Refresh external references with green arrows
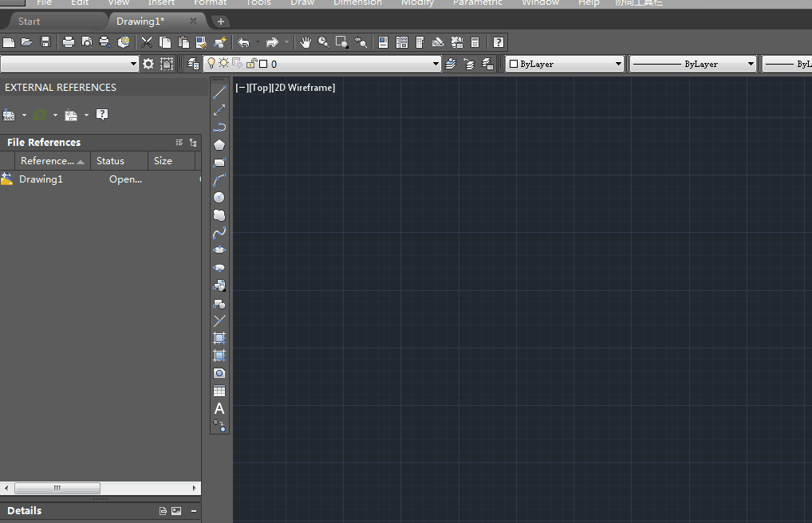This screenshot has width=812, height=523. click(x=40, y=116)
